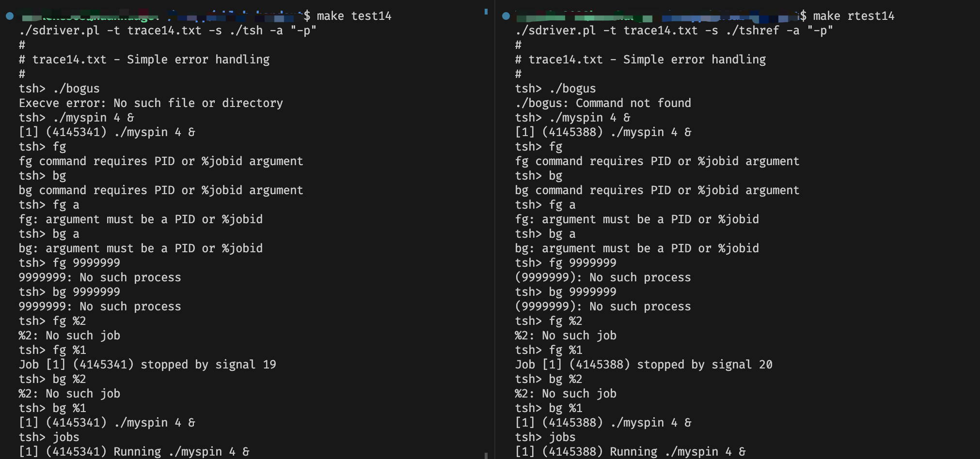The image size is (980, 459).
Task: Click the divider between the two terminals
Action: click(494, 229)
